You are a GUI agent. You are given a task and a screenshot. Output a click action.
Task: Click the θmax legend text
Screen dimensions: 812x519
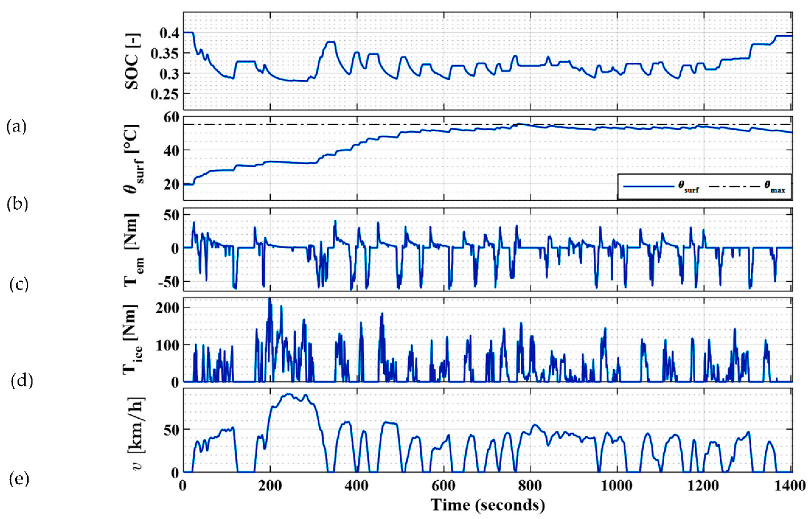tap(775, 187)
